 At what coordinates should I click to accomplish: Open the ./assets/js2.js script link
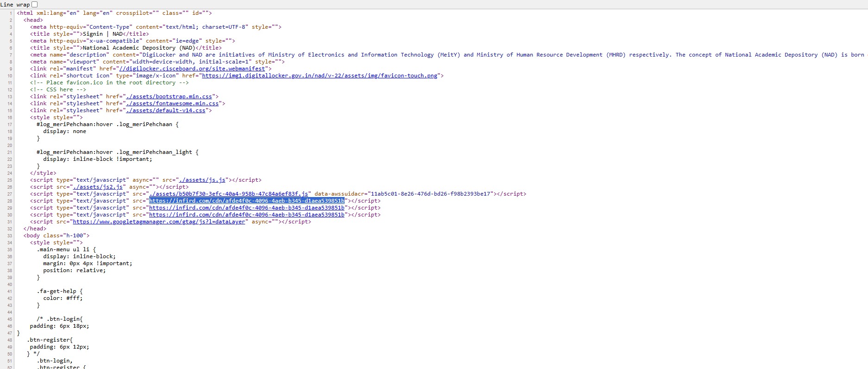pos(98,187)
